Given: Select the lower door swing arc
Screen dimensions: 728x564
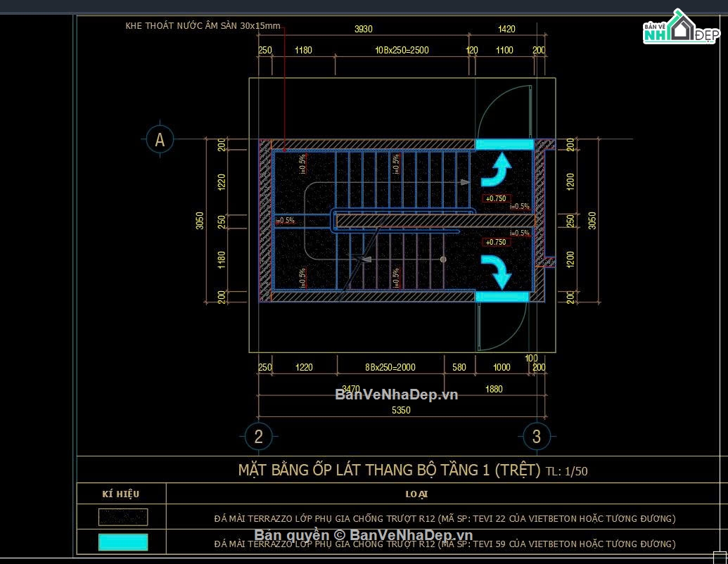Looking at the screenshot, I should (502, 326).
